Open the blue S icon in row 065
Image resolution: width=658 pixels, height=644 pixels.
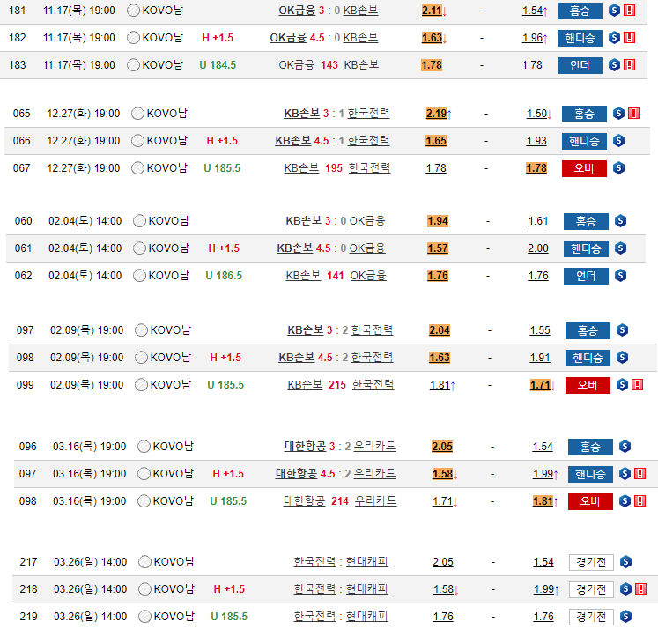pos(618,114)
